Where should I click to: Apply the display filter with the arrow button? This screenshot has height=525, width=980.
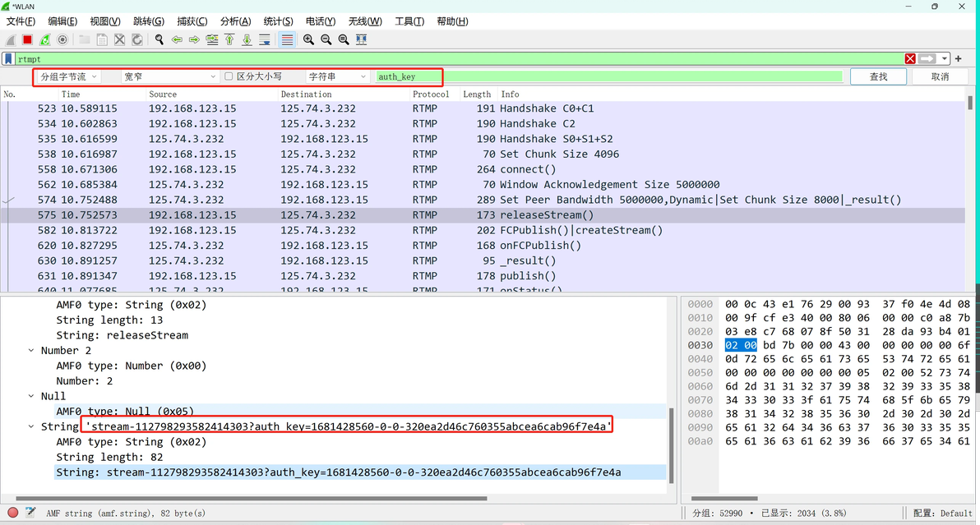(927, 58)
